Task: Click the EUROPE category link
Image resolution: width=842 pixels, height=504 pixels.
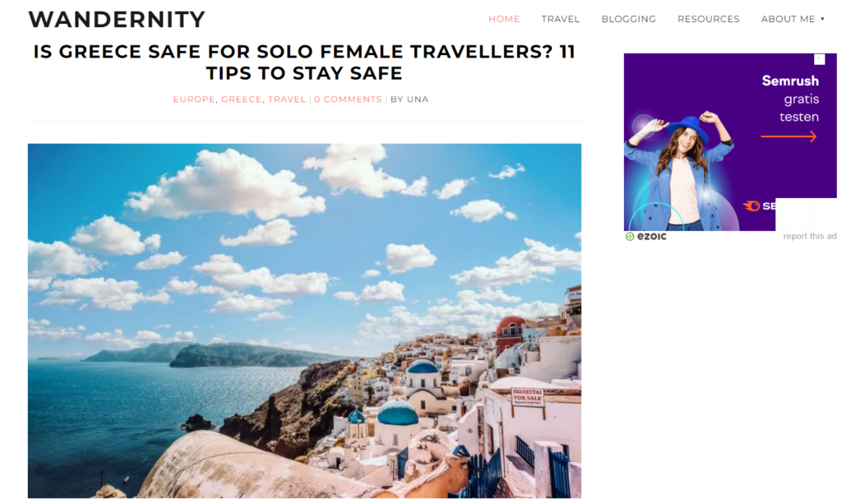Action: [x=194, y=99]
